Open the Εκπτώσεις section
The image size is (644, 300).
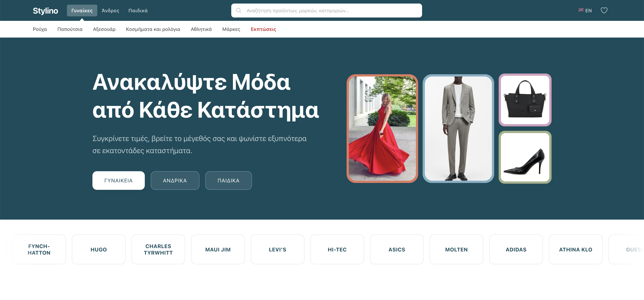coord(263,29)
